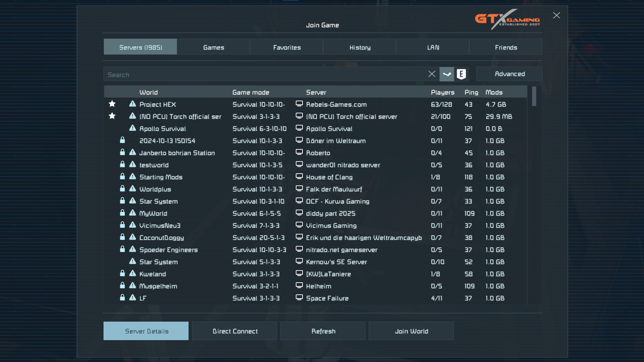Click the server list scrollbar thumb
The height and width of the screenshot is (362, 644).
[534, 97]
